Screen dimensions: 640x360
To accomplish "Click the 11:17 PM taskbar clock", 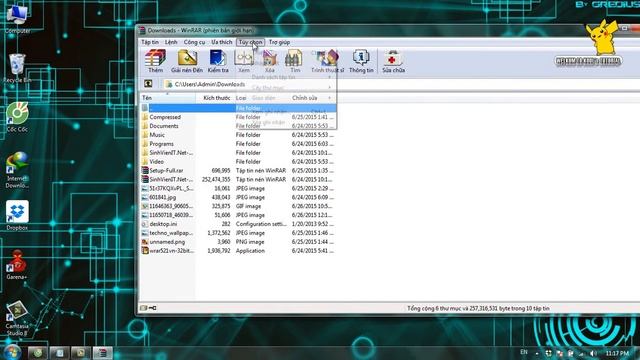I will (x=617, y=353).
